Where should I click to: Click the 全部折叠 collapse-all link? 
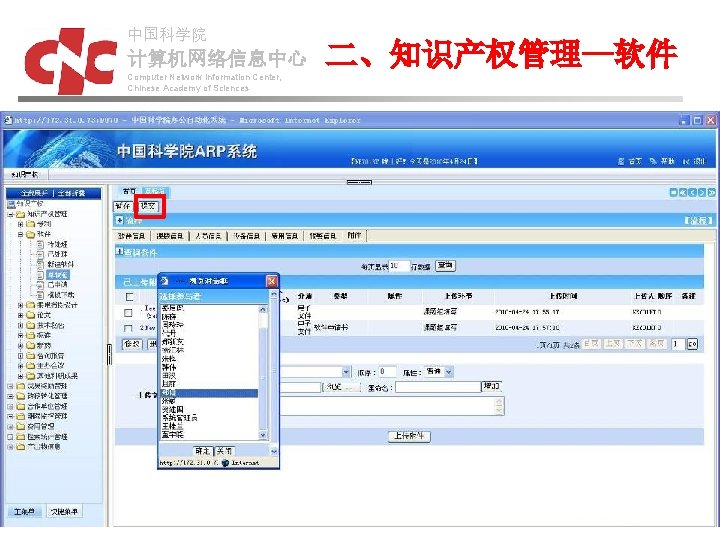point(71,193)
